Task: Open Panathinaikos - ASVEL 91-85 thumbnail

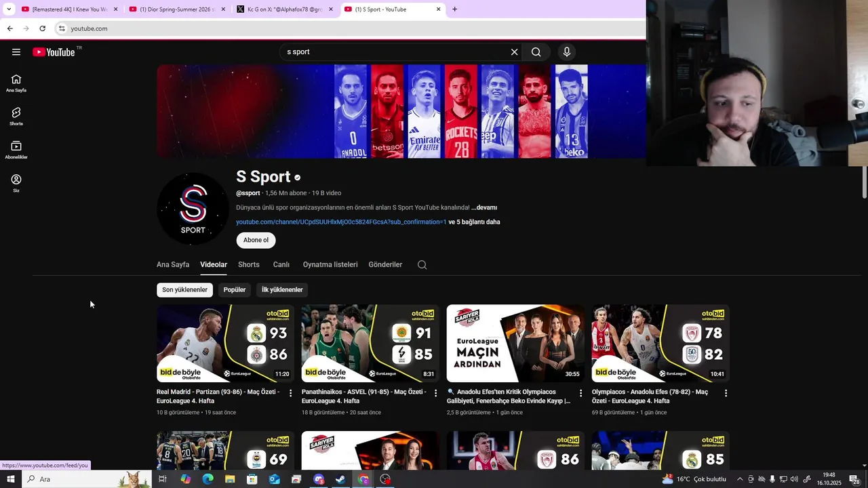Action: [x=370, y=343]
